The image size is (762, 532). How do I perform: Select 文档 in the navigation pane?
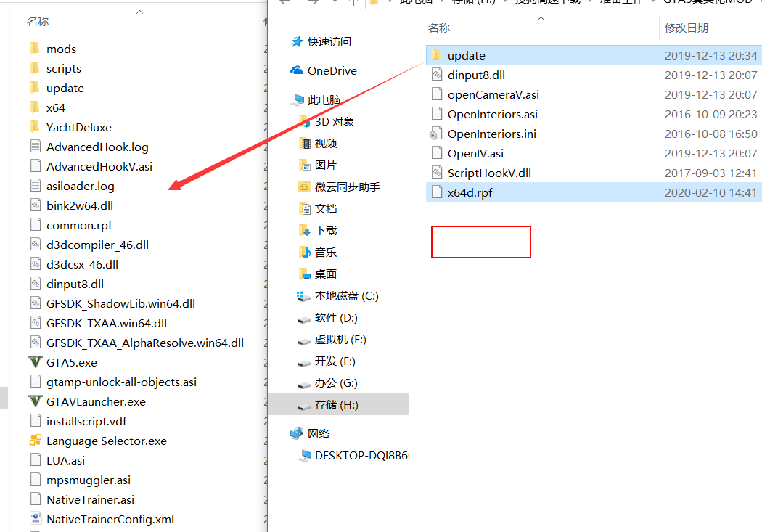326,208
